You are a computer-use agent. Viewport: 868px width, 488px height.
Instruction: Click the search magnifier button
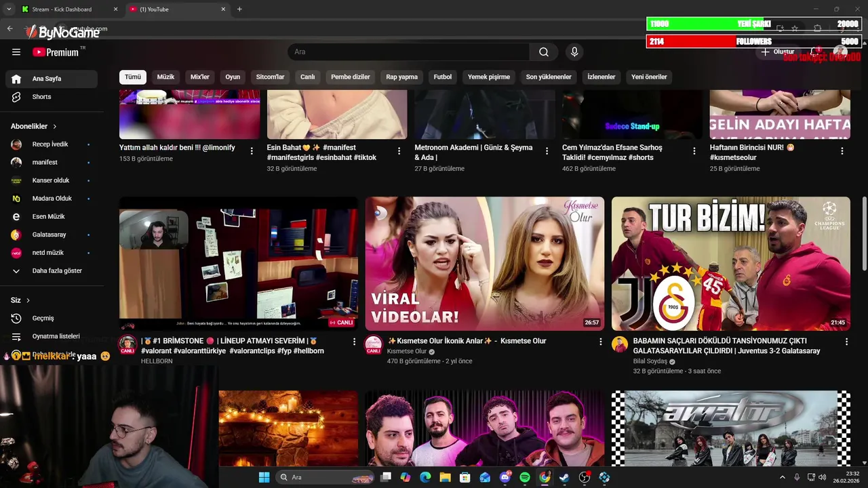pyautogui.click(x=544, y=52)
